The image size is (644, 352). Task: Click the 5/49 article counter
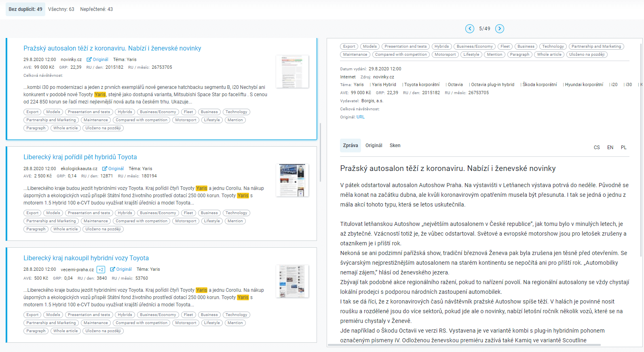coord(485,29)
